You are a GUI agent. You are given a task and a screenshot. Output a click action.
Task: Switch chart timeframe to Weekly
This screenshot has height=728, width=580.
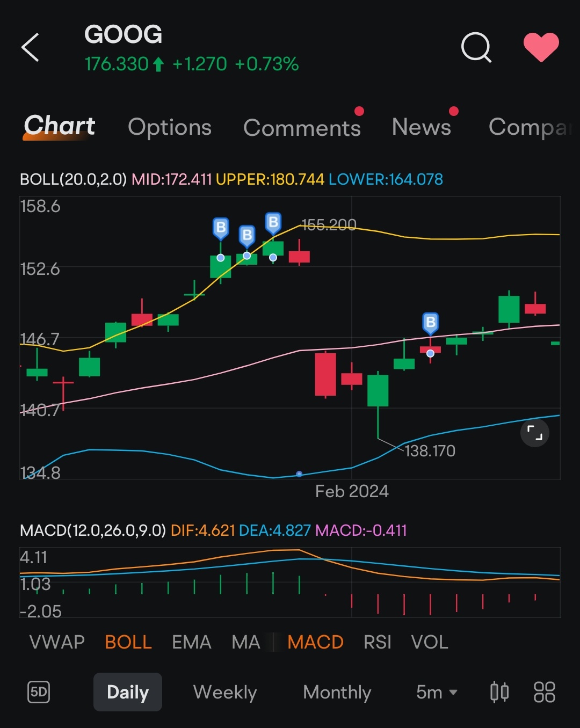(x=224, y=692)
